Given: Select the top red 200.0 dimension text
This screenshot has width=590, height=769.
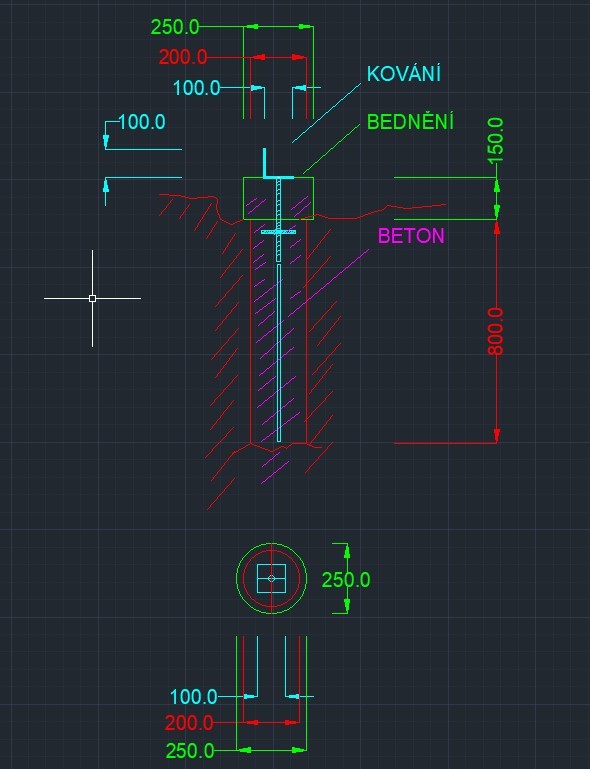Looking at the screenshot, I should [183, 57].
